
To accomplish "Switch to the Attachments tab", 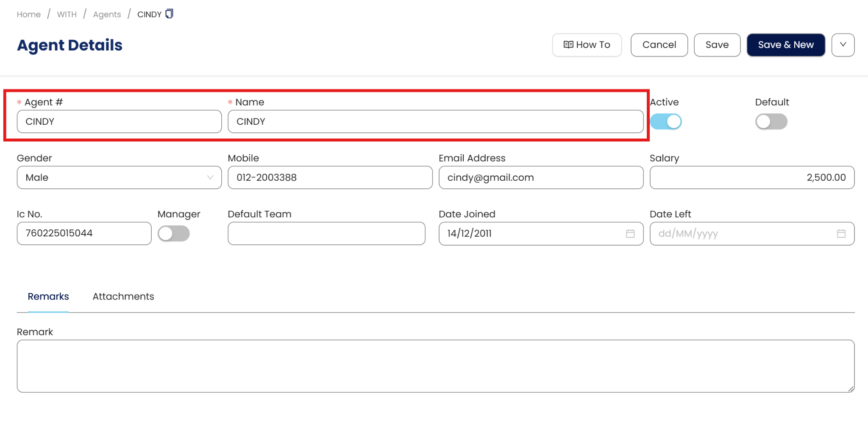I will [123, 297].
